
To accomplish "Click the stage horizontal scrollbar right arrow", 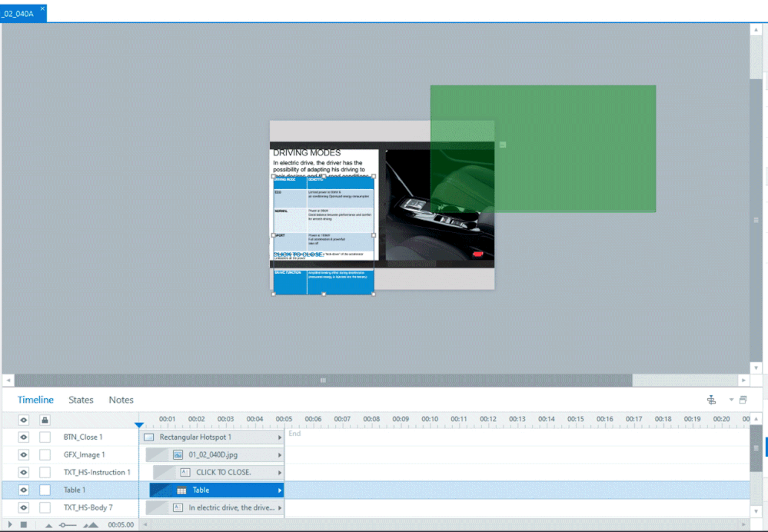I will (743, 380).
